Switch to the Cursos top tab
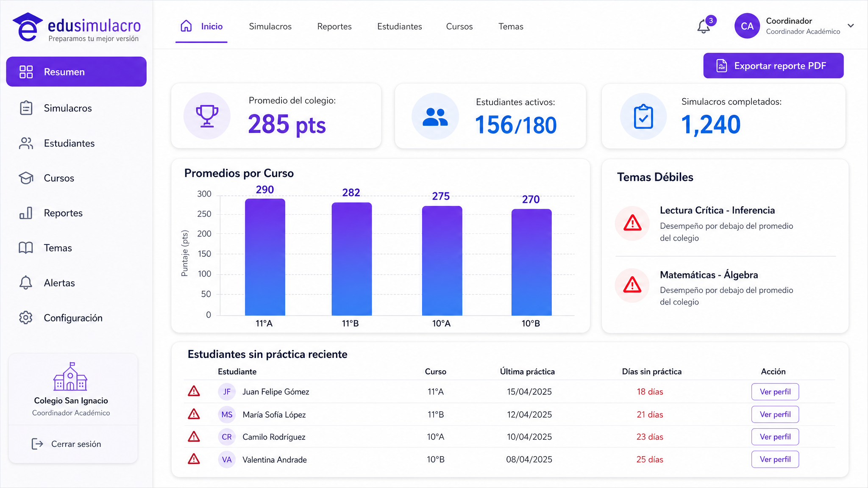The image size is (868, 488). coord(459,26)
